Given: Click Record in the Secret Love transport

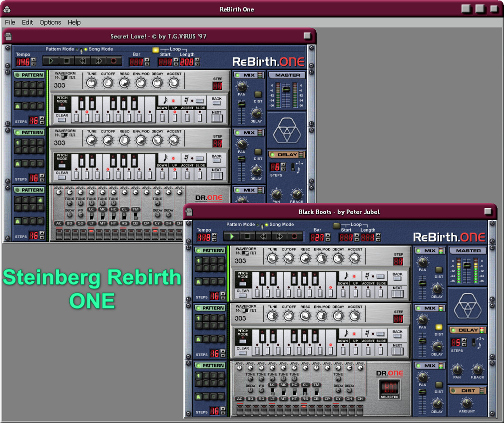Looking at the screenshot, I should click(114, 61).
